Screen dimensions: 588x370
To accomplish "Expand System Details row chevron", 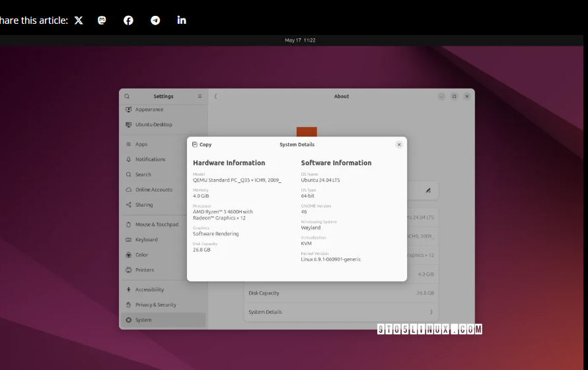I will [x=431, y=312].
